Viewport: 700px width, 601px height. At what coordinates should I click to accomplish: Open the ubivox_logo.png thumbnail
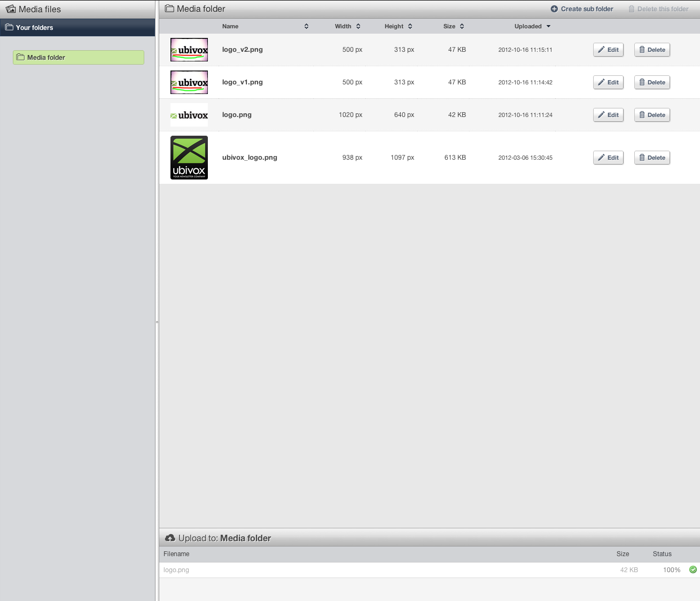click(x=189, y=158)
